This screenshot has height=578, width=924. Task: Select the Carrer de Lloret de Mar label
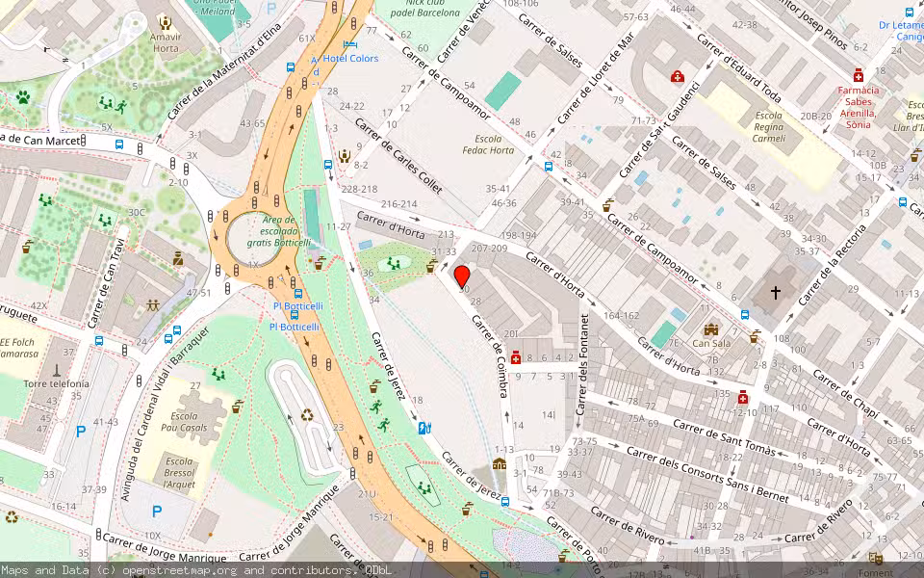pos(596,78)
